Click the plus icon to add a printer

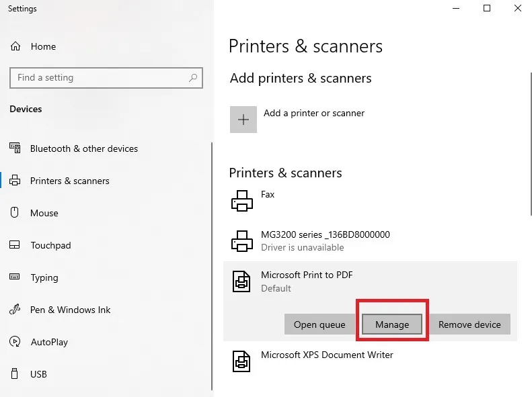point(243,120)
